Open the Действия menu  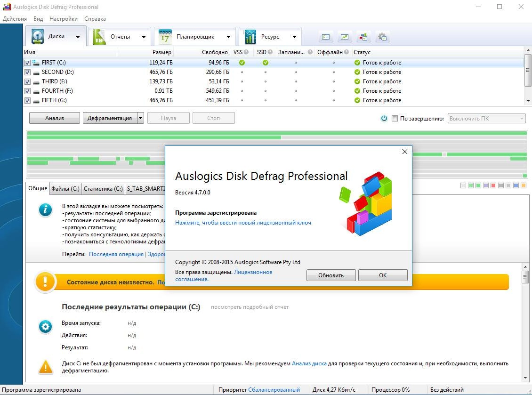[x=15, y=19]
